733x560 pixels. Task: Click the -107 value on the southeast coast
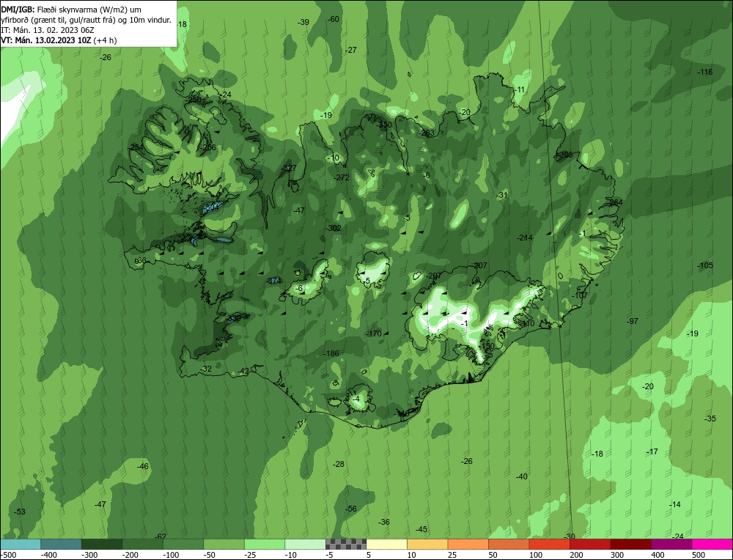coord(580,295)
